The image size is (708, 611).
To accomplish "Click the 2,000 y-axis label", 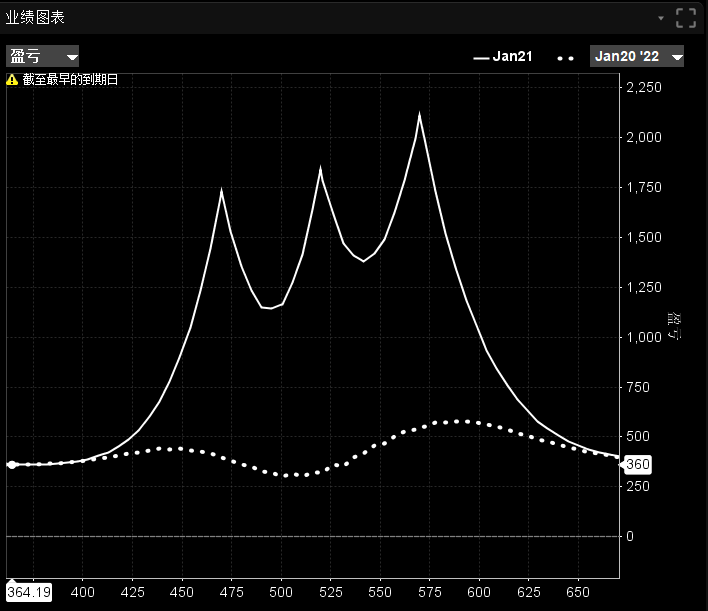I will click(644, 137).
